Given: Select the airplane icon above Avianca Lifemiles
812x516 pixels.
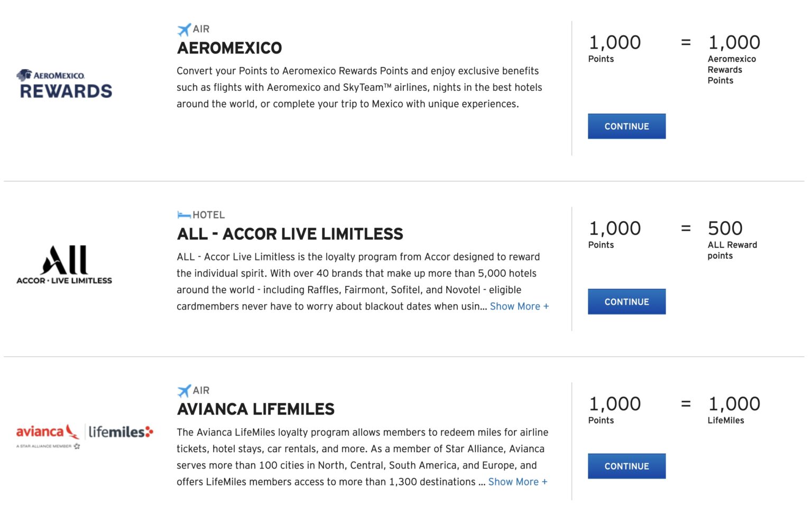Looking at the screenshot, I should click(184, 390).
